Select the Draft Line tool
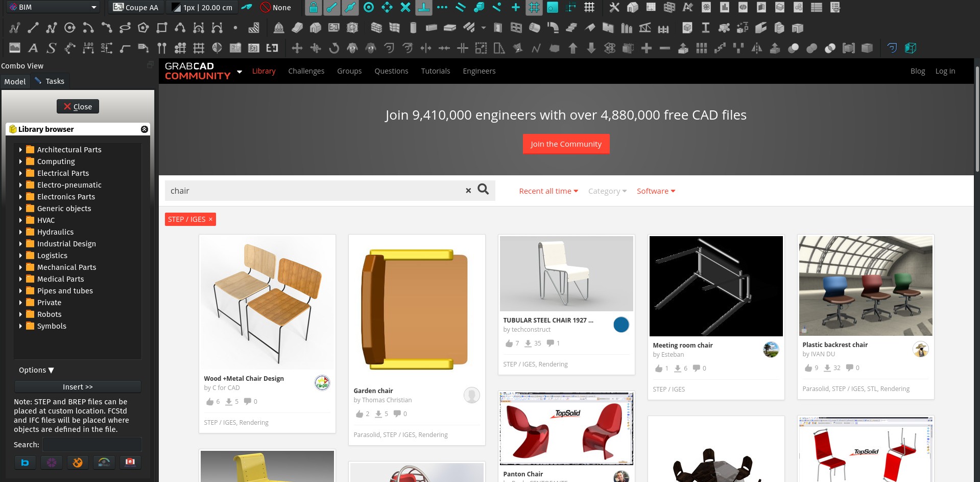 [33, 28]
